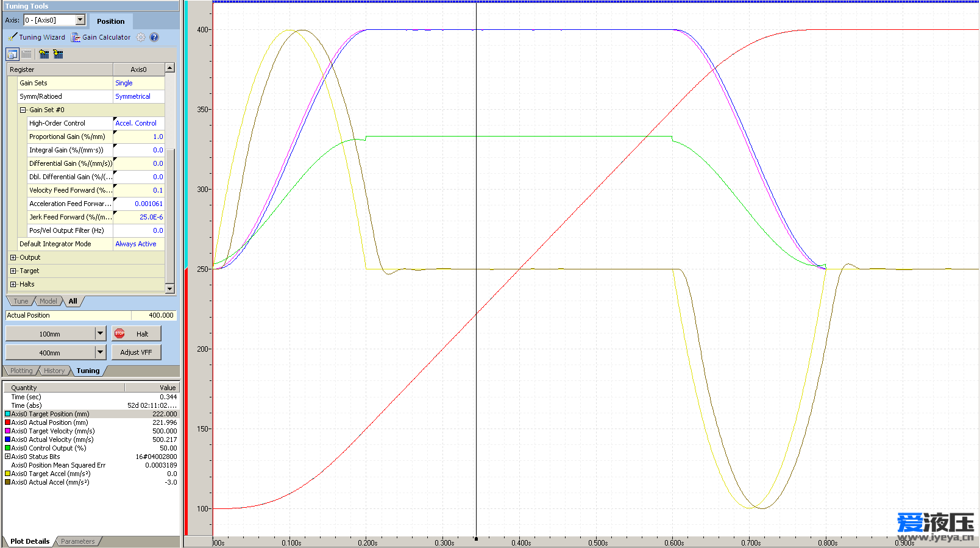This screenshot has height=548, width=980.
Task: Click the left-arrow register toolbar icon
Action: point(44,54)
